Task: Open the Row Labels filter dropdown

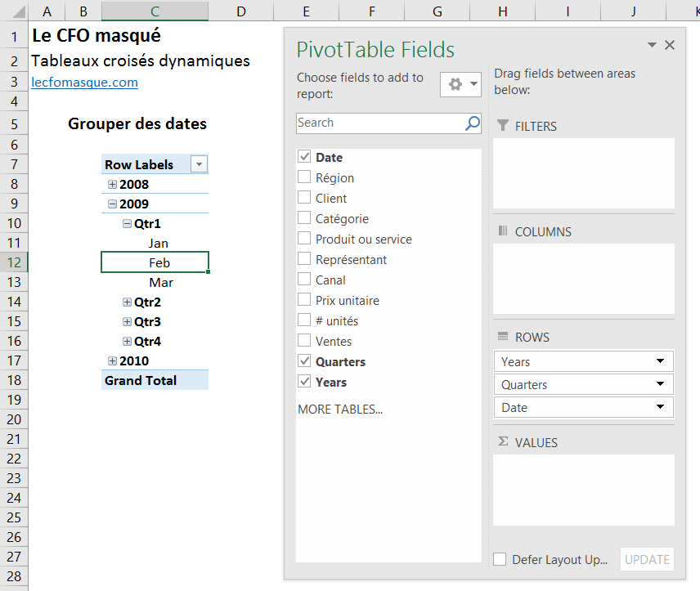Action: coord(199,165)
